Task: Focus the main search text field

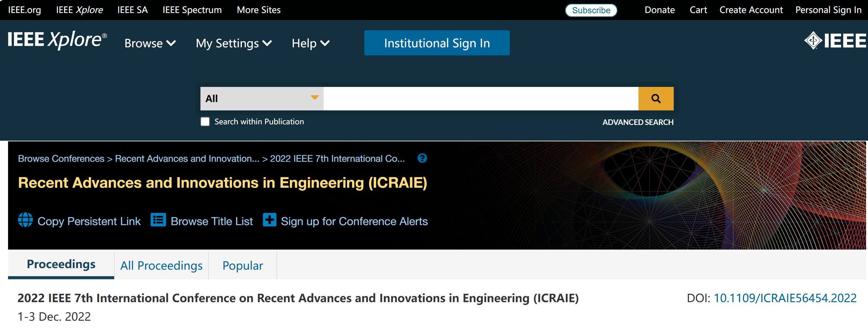Action: click(x=481, y=98)
